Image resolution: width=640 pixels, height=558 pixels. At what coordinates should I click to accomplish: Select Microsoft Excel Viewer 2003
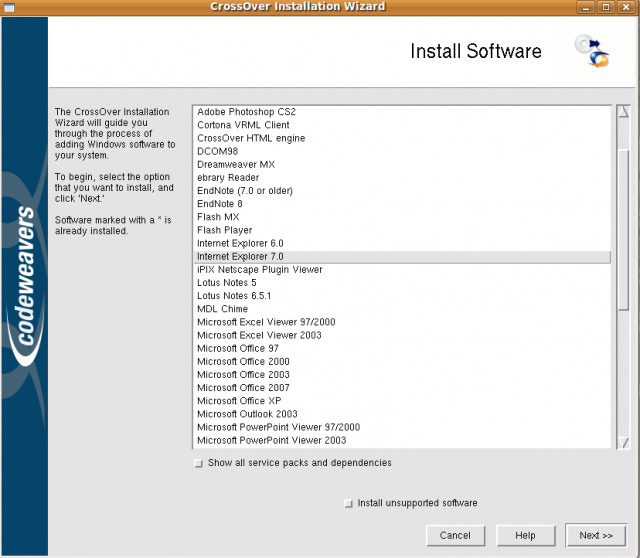(402, 335)
